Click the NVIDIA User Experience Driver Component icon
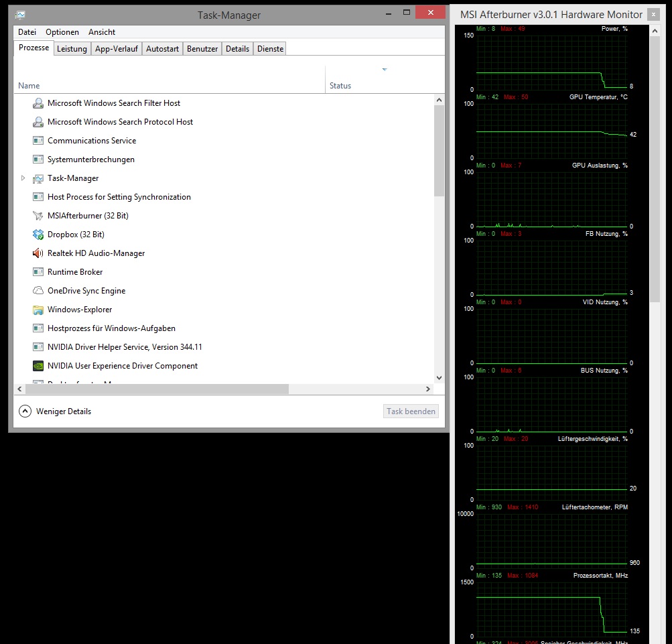 (38, 366)
